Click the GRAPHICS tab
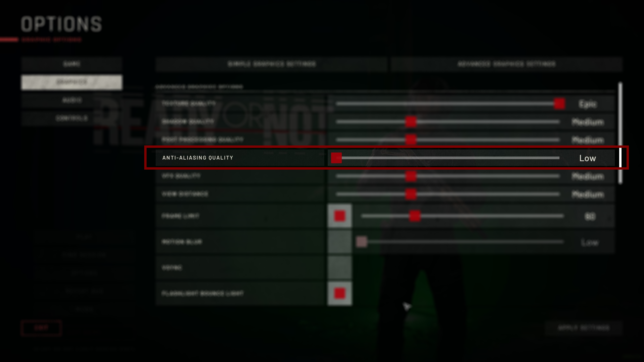This screenshot has width=644, height=362. [72, 82]
